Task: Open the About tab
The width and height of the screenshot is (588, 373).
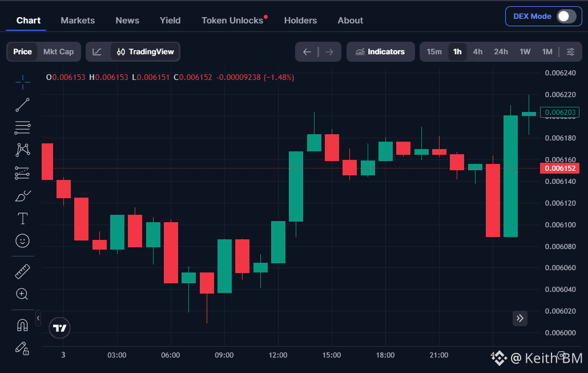Action: click(x=351, y=21)
